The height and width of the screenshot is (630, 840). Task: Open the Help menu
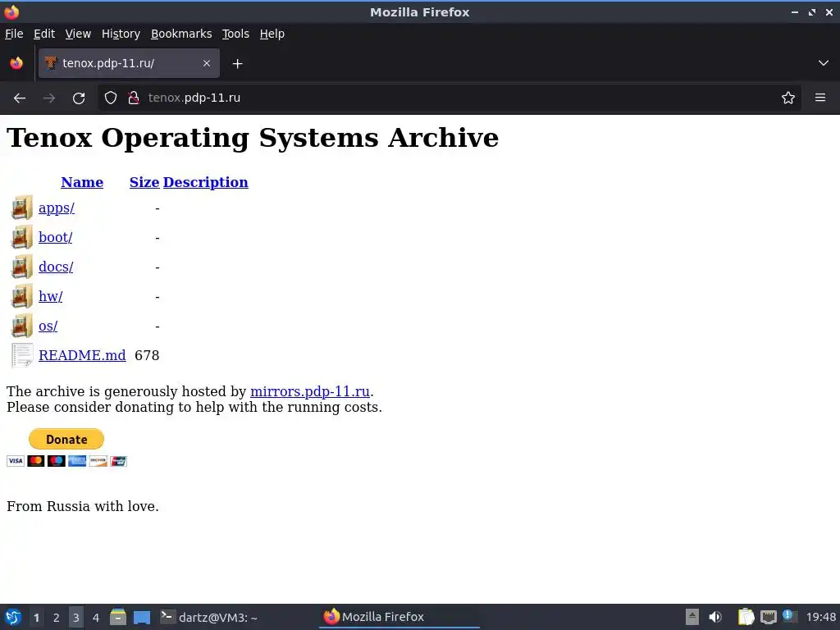point(272,34)
